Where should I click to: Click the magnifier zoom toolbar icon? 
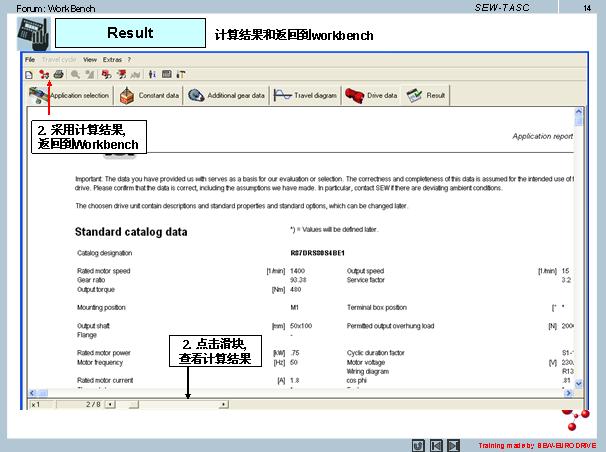pos(75,74)
